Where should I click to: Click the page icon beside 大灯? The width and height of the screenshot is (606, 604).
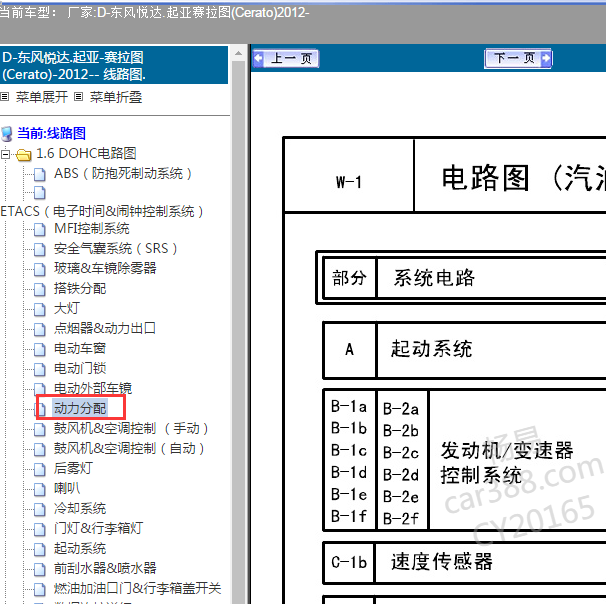[39, 309]
